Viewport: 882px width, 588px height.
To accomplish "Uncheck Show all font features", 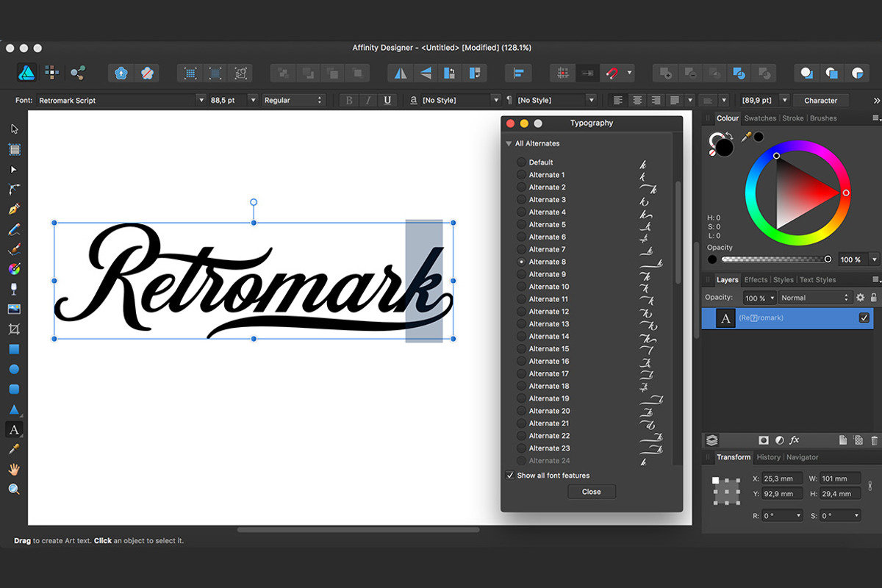I will pyautogui.click(x=510, y=476).
